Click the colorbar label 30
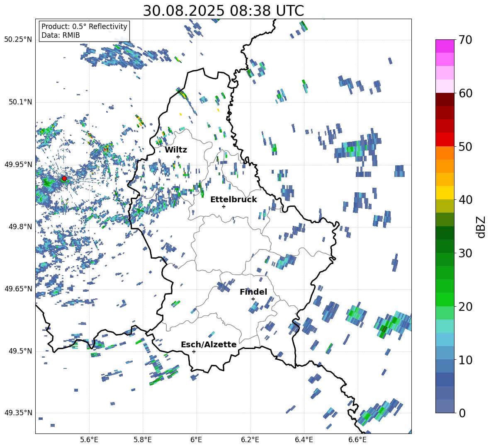This screenshot has width=491, height=448. point(465,253)
